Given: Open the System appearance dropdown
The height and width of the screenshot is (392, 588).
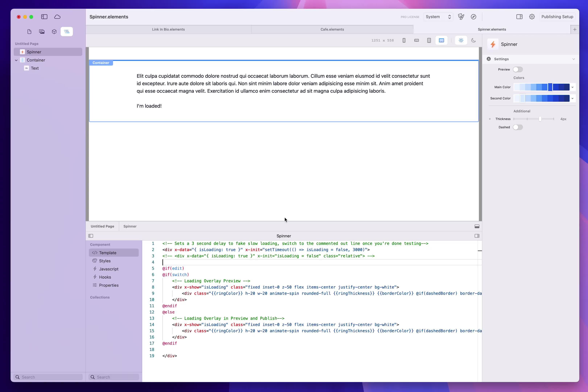Looking at the screenshot, I should [438, 17].
